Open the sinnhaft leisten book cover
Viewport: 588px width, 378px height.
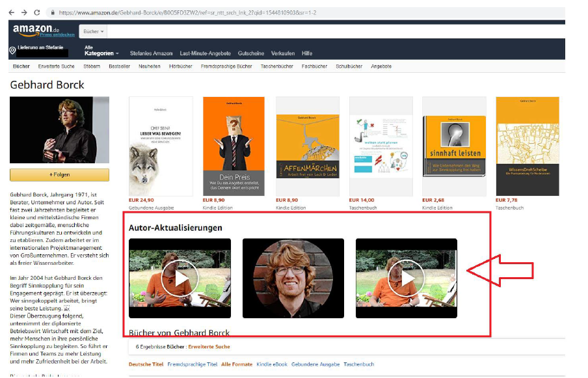click(x=454, y=146)
